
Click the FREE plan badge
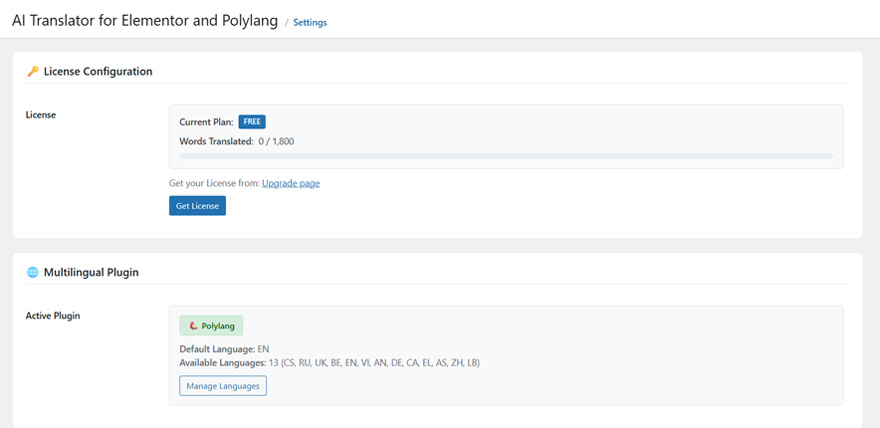[252, 122]
